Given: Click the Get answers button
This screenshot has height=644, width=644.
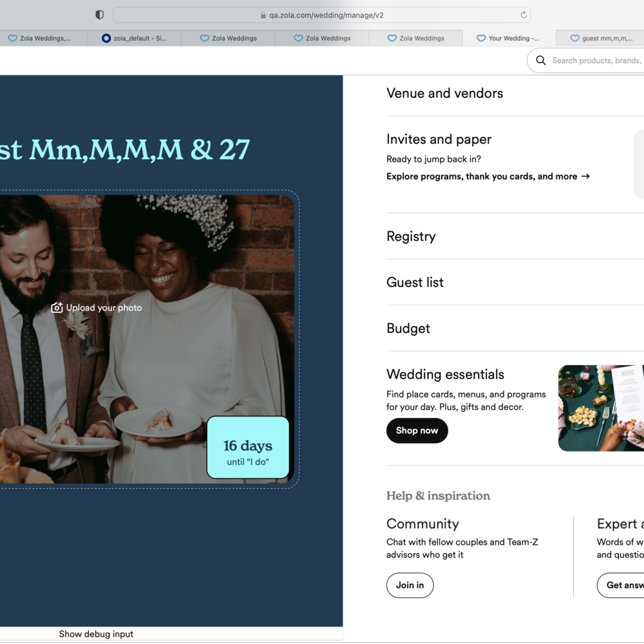Looking at the screenshot, I should click(x=622, y=585).
